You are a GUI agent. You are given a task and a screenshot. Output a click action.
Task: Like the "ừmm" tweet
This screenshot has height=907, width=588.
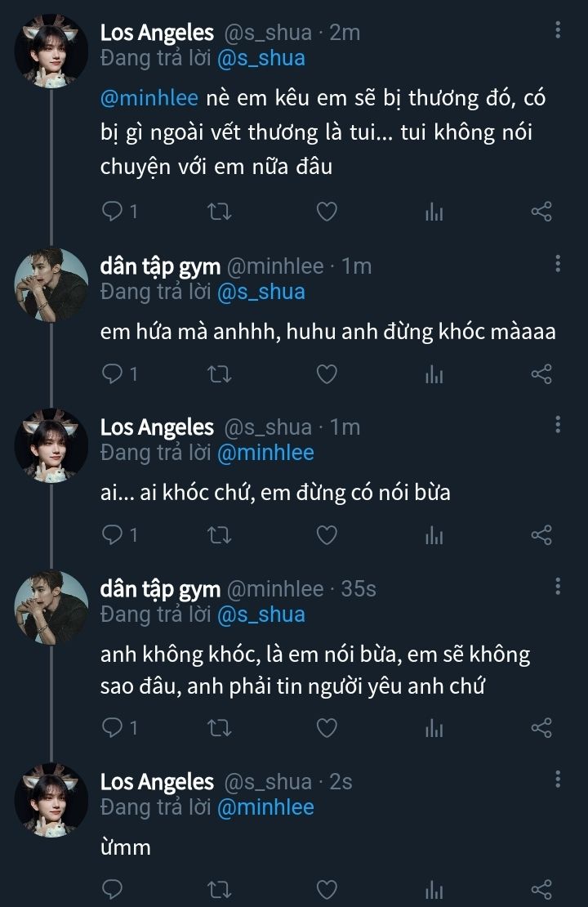327,889
